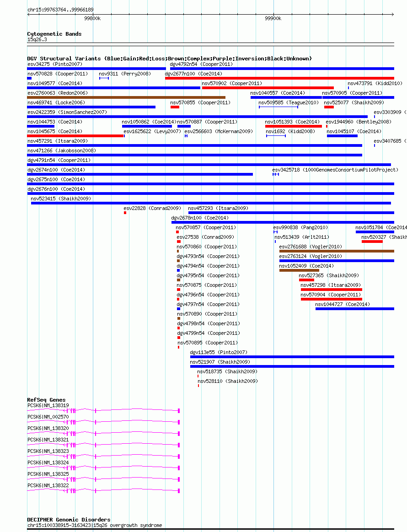This screenshot has height=532, width=407.
Task: Select esv990838 (Pang2010) variant
Action: (300, 227)
